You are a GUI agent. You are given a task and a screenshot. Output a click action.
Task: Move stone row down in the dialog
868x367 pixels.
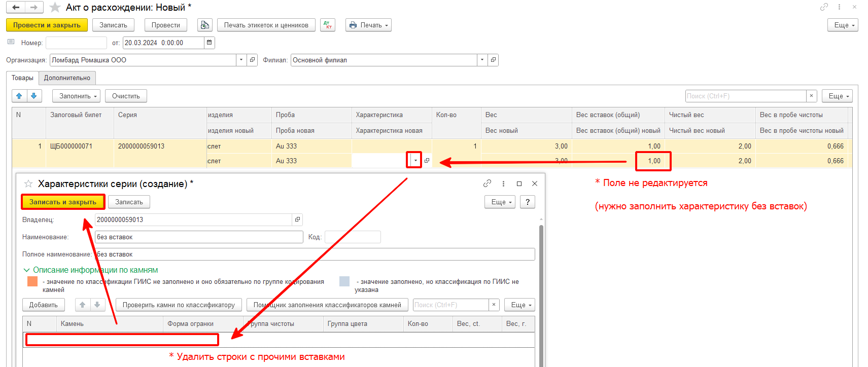pos(97,305)
